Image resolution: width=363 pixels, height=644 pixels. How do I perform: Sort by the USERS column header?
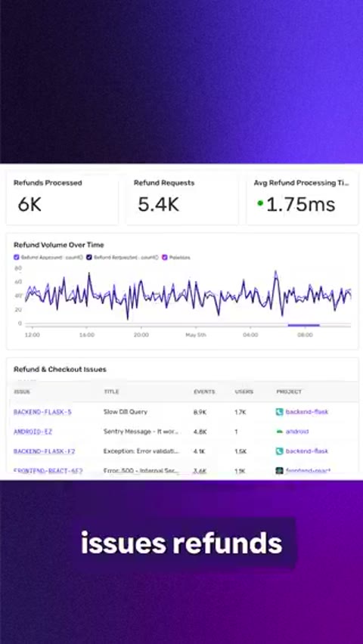pos(244,392)
